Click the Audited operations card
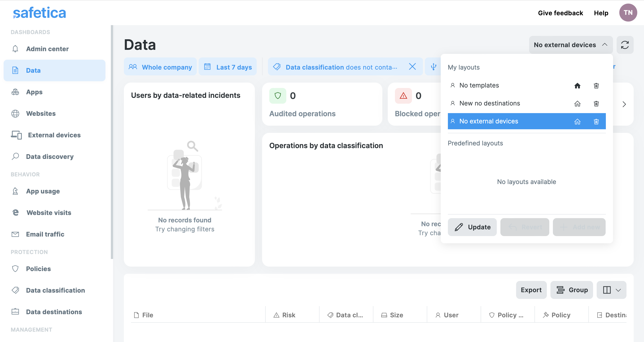Viewport: 644px width, 342px height. (322, 104)
